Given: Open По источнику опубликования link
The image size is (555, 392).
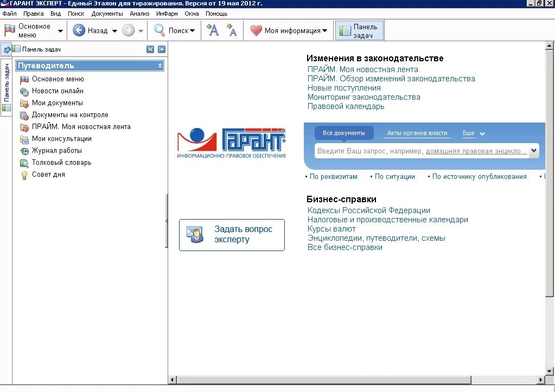Looking at the screenshot, I should [479, 177].
